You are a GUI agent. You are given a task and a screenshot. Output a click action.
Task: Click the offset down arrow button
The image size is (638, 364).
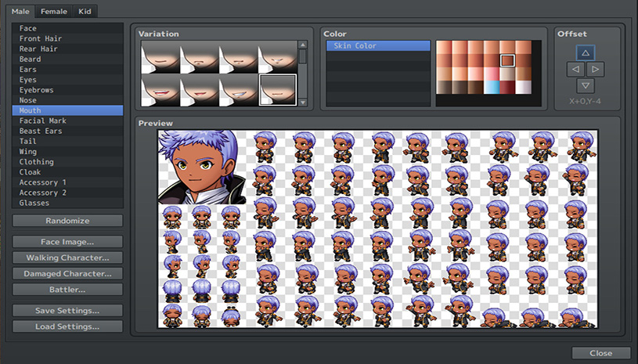tap(585, 85)
